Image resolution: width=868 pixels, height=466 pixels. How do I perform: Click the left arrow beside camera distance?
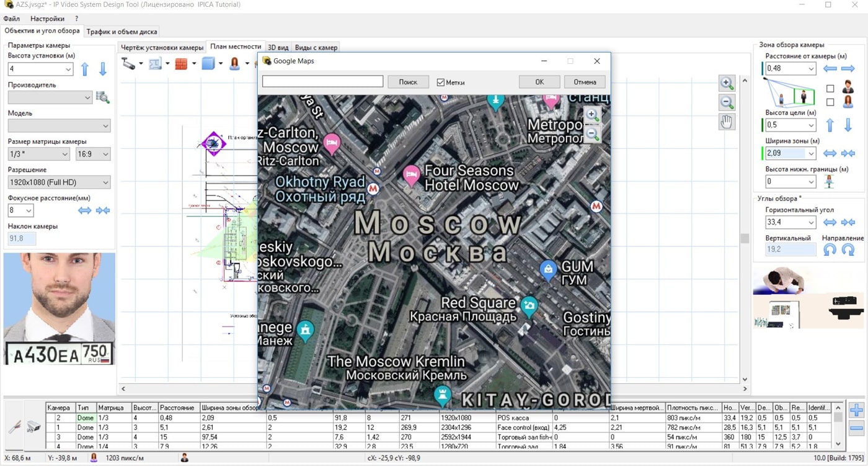point(830,69)
